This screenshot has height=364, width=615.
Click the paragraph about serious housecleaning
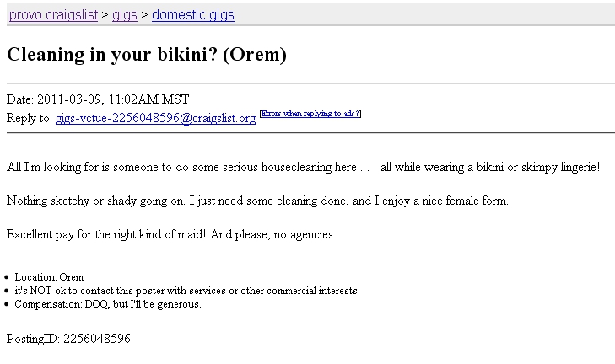point(303,168)
